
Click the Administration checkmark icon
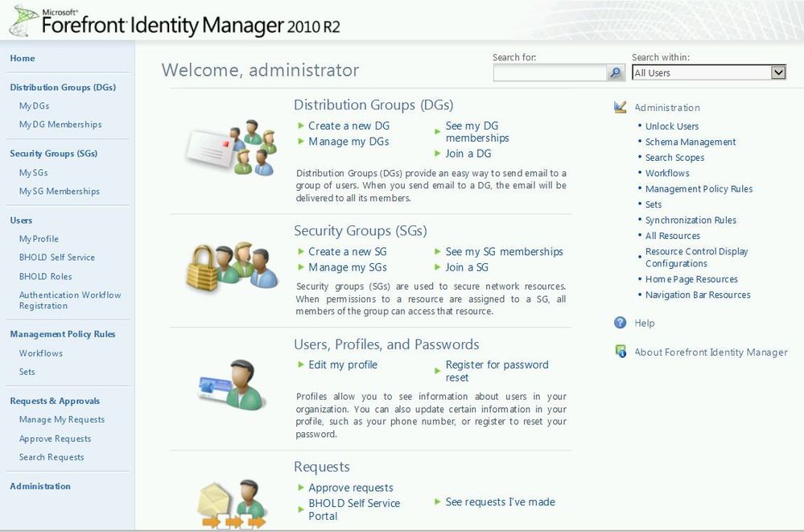pyautogui.click(x=621, y=107)
